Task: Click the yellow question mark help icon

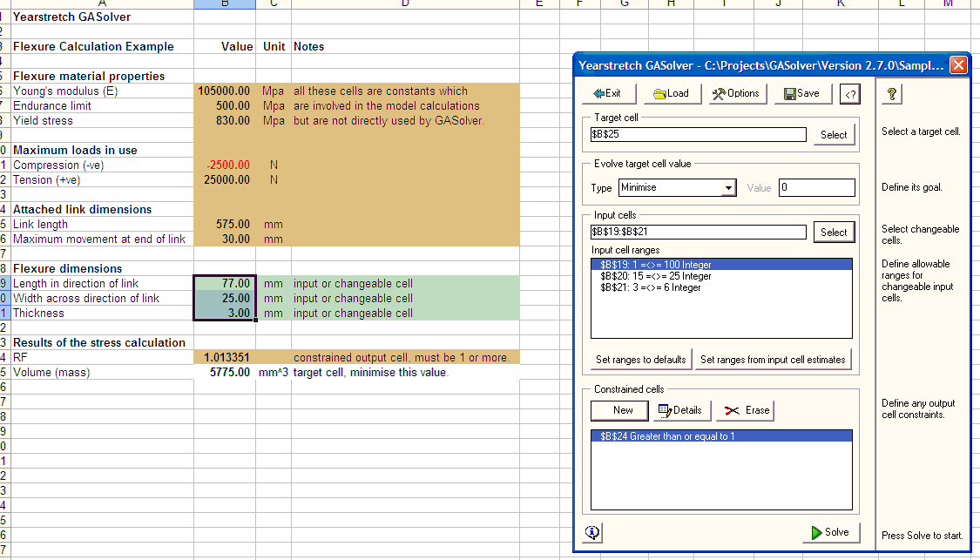Action: coord(893,94)
